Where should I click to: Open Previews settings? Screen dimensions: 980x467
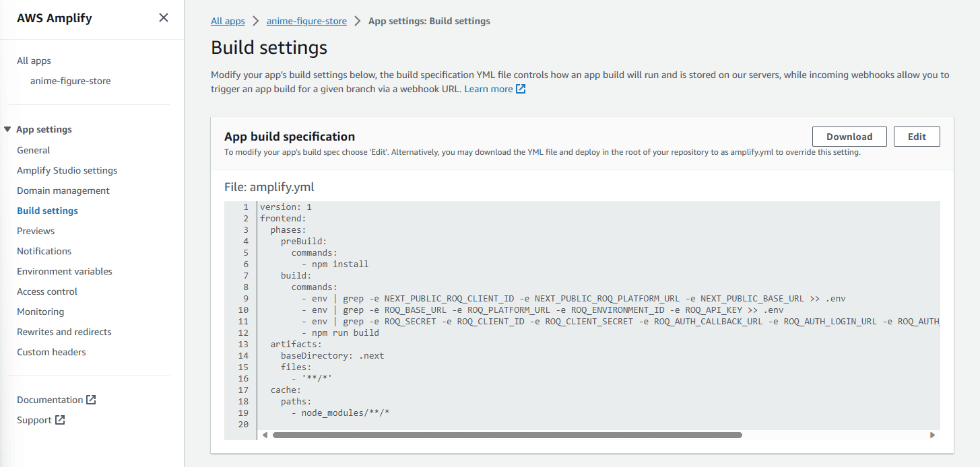(36, 231)
